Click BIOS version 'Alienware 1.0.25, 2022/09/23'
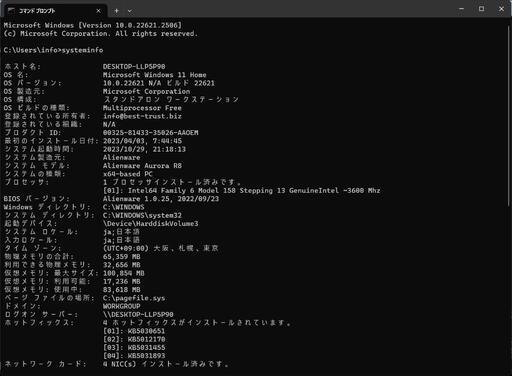 161,199
